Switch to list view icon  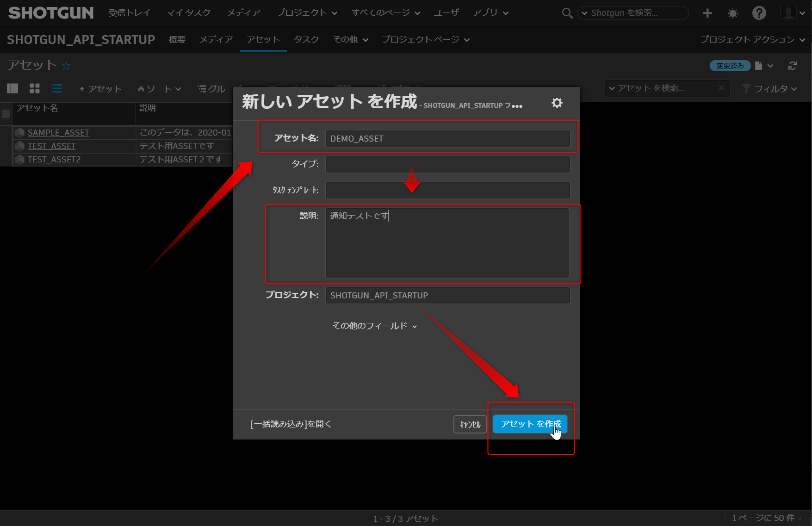pos(57,88)
